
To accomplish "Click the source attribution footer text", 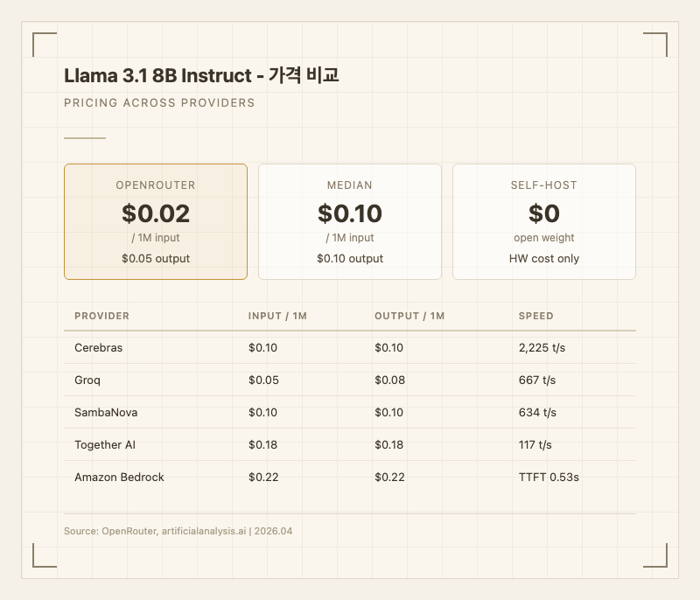I will tap(178, 531).
